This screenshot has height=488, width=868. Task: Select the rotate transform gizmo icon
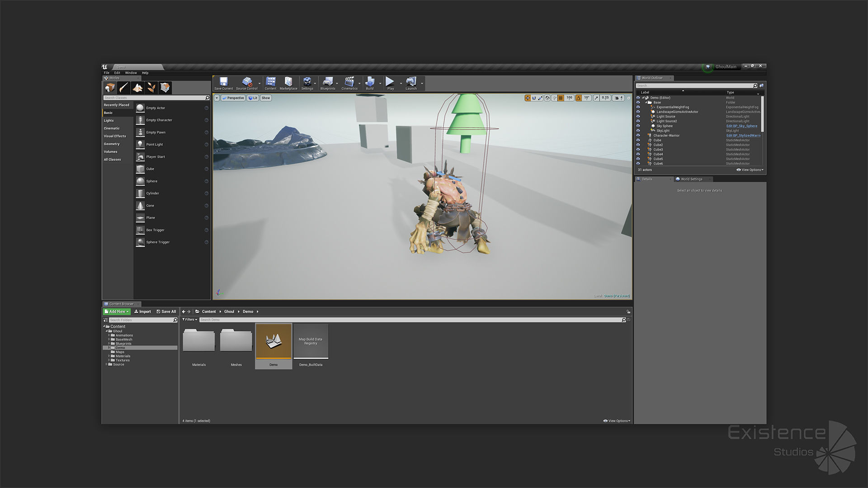tap(534, 98)
